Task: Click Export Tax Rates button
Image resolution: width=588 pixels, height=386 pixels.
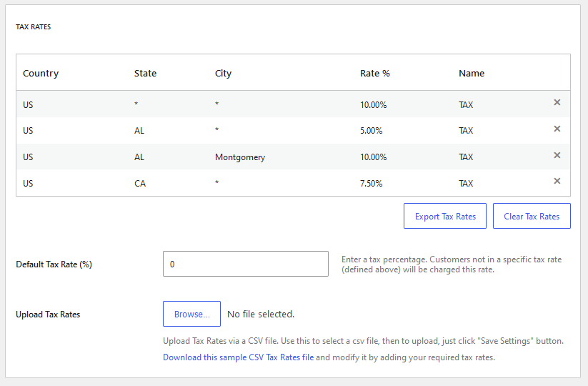Action: (444, 216)
